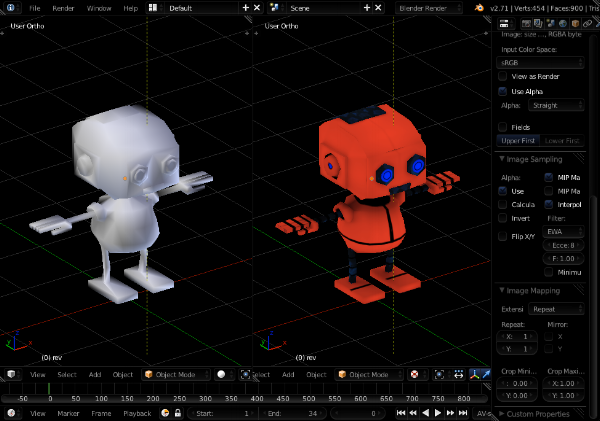Open the Object Mode dropdown in left viewport

tap(174, 374)
